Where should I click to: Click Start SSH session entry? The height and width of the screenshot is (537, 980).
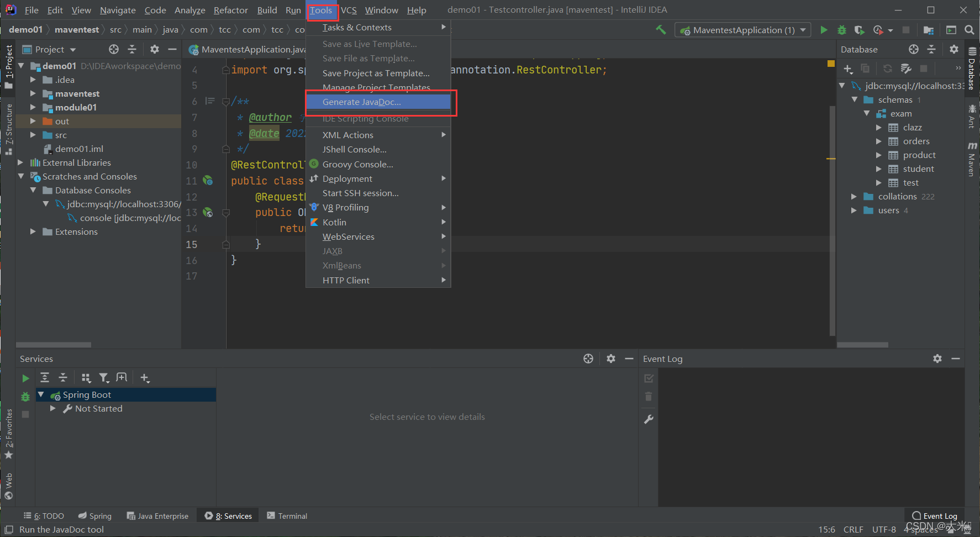coord(378,193)
